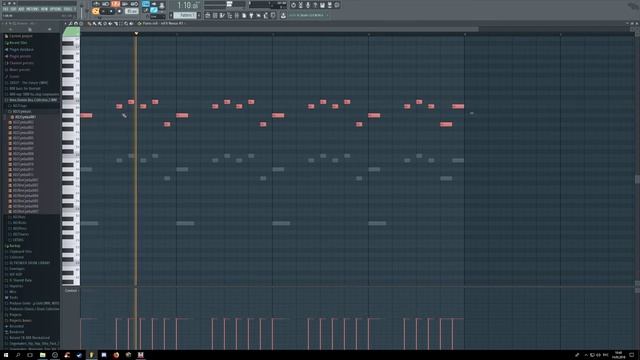Select the piano roll Zoom tool
Screen dimensions: 640x360
pos(126,23)
